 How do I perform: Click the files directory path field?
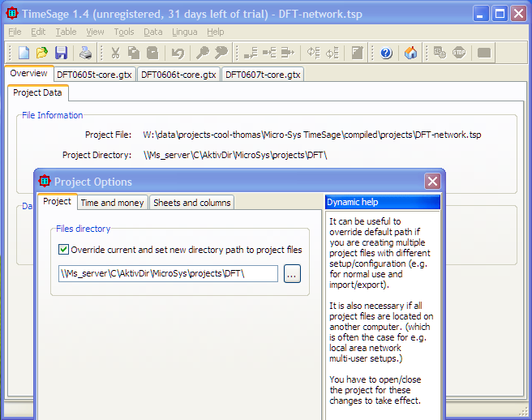168,273
